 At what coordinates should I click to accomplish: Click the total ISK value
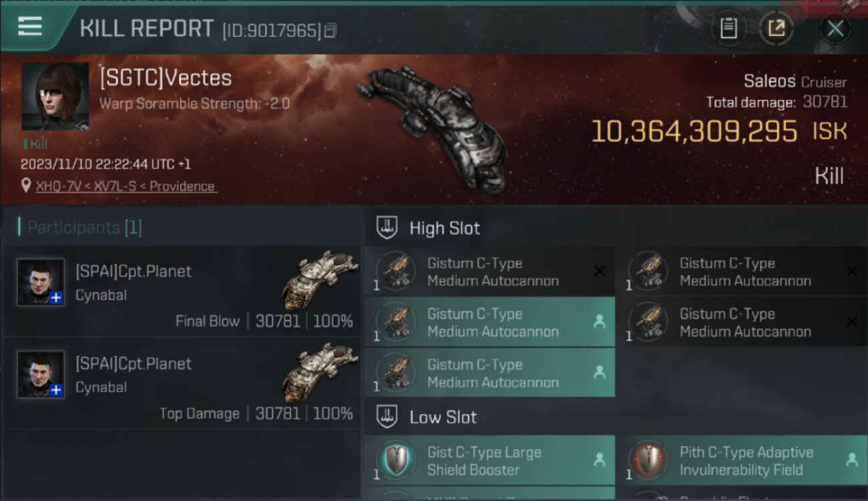coord(694,132)
